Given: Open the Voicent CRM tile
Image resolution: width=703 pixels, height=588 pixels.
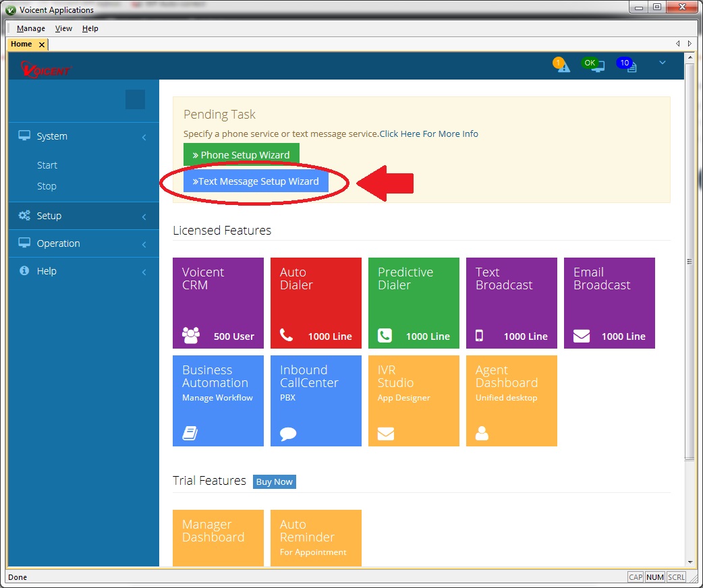Looking at the screenshot, I should 218,303.
